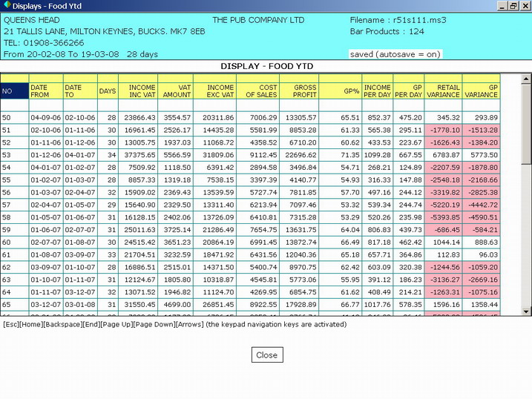Viewport: 532px width, 399px height.
Task: Minimize the Displays - Food Ytd window
Action: 500,6
